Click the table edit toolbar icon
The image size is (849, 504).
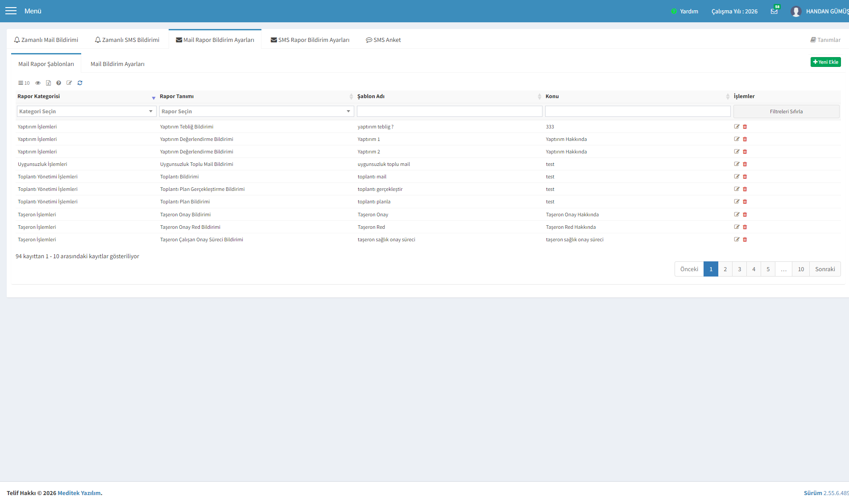tap(69, 83)
